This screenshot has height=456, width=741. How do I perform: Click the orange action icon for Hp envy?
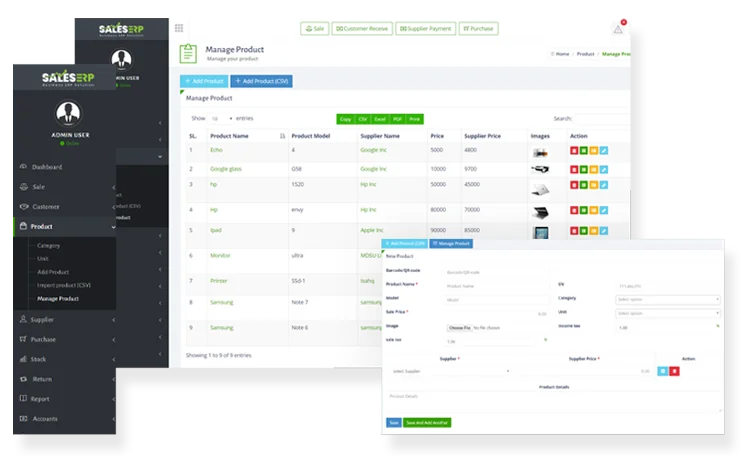[593, 211]
